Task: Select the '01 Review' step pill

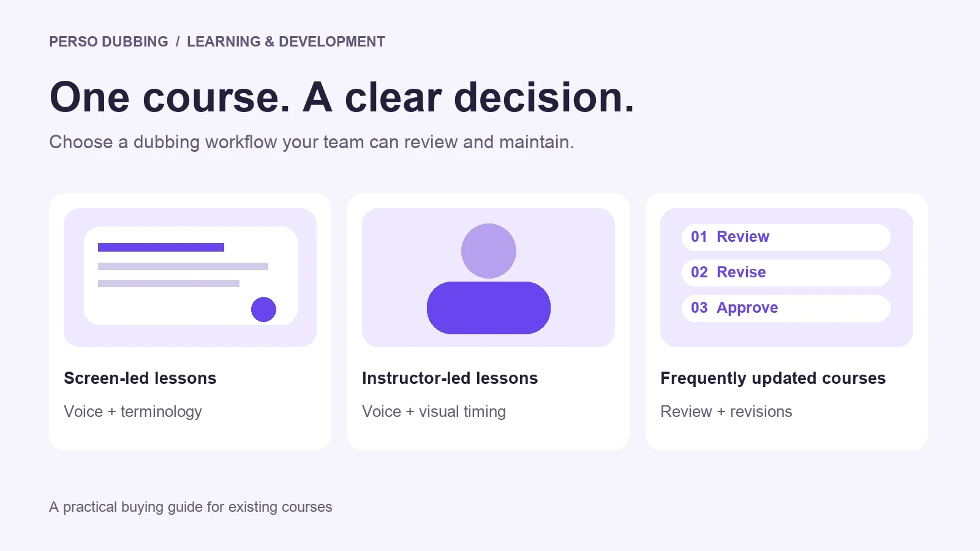Action: tap(786, 237)
